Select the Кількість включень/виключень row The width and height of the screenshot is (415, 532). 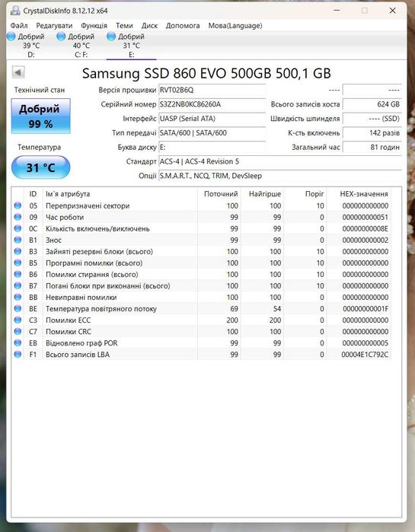(x=202, y=228)
